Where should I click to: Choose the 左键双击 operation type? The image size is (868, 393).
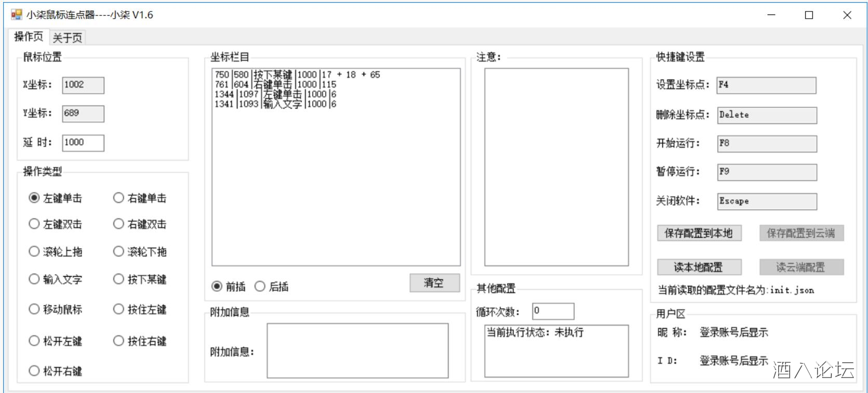34,224
